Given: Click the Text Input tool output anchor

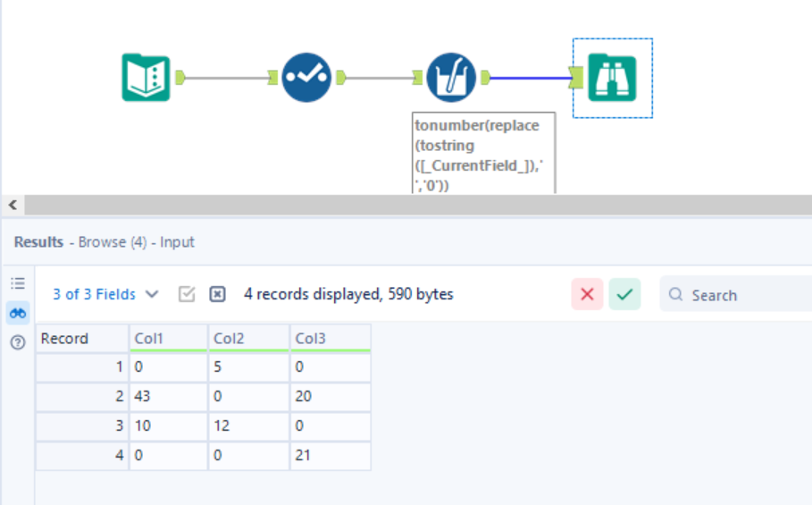Looking at the screenshot, I should [x=180, y=78].
